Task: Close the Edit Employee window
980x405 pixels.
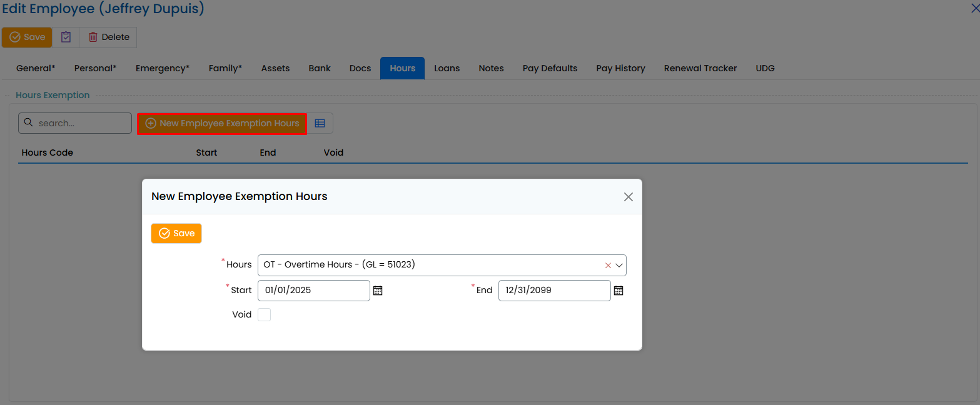Action: pyautogui.click(x=974, y=8)
